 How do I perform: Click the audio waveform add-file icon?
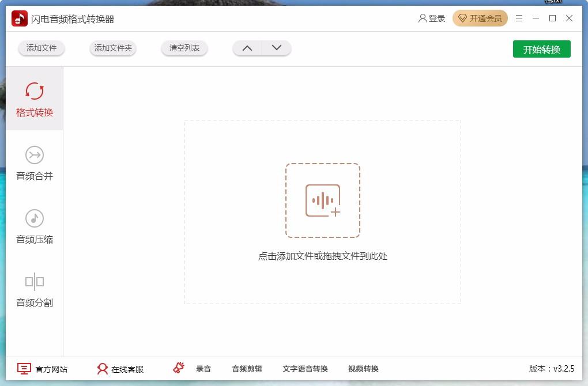tap(322, 200)
